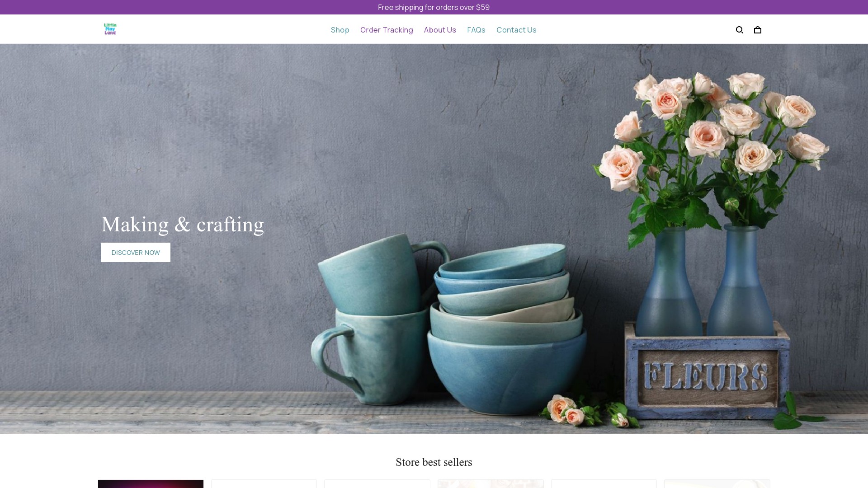Open the first best seller thumbnail
This screenshot has width=868, height=488.
point(151,484)
